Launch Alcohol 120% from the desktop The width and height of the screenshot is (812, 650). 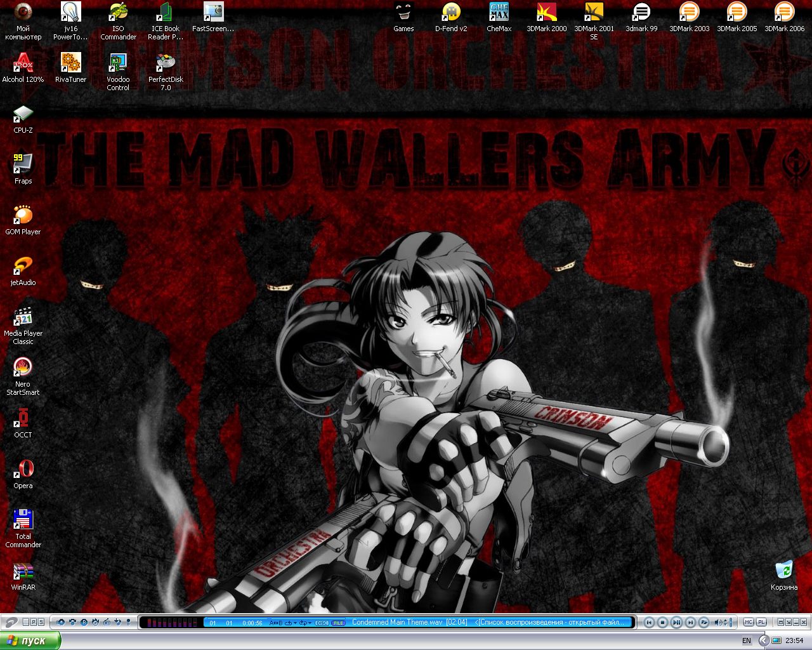23,68
